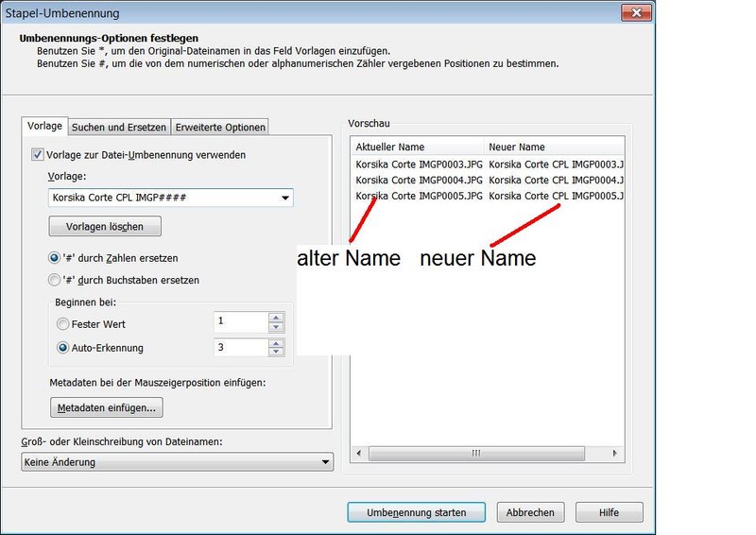Choose the Fester Wert radio button
This screenshot has width=756, height=535.
[63, 323]
